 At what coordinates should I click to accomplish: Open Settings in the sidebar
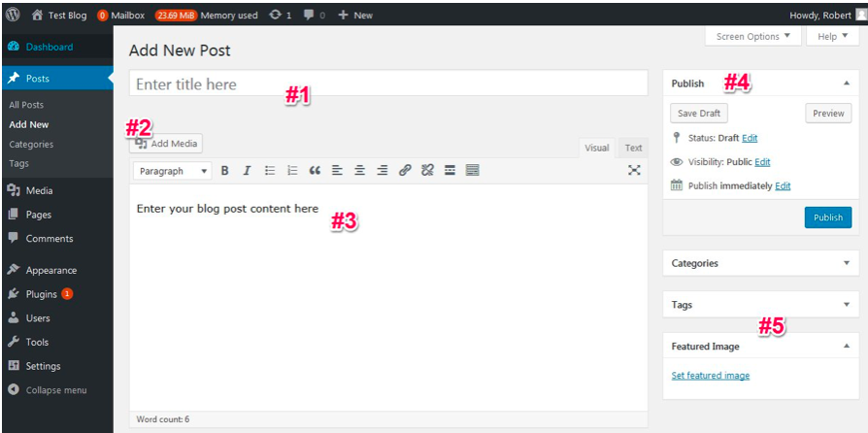point(57,367)
